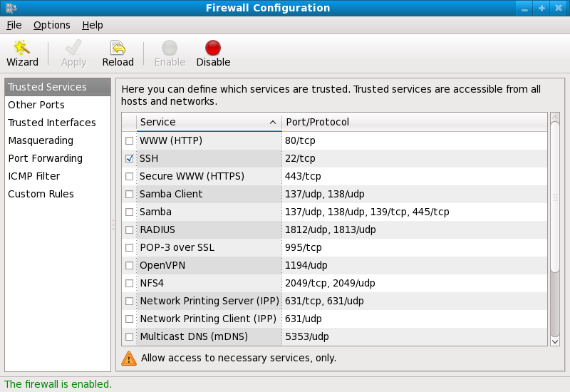Go to the Port Forwarding section
The image size is (570, 392).
[45, 158]
